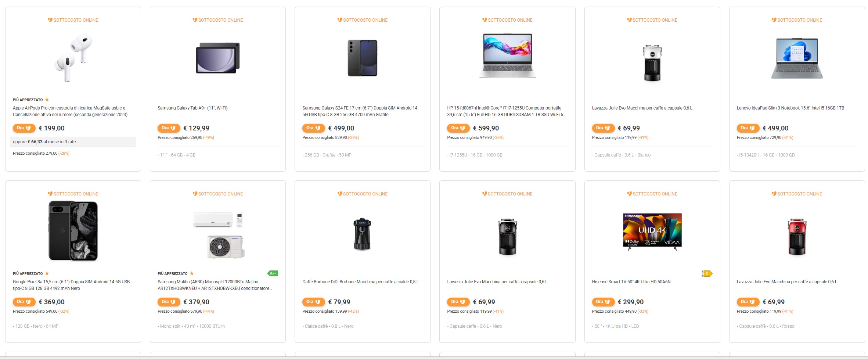Image resolution: width=868 pixels, height=359 pixels.
Task: Open the Samsung Galaxy S24 FE product image
Action: [x=362, y=58]
